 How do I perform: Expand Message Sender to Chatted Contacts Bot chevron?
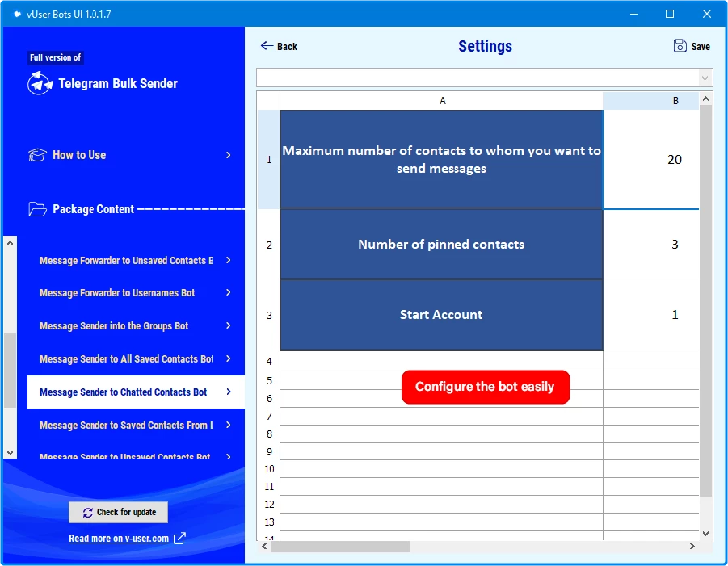point(229,392)
